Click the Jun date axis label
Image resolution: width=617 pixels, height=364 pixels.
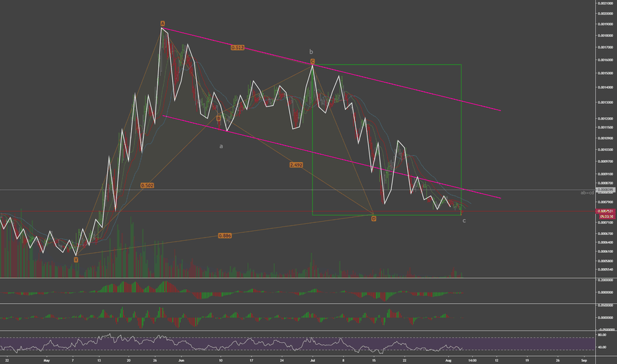(181, 360)
